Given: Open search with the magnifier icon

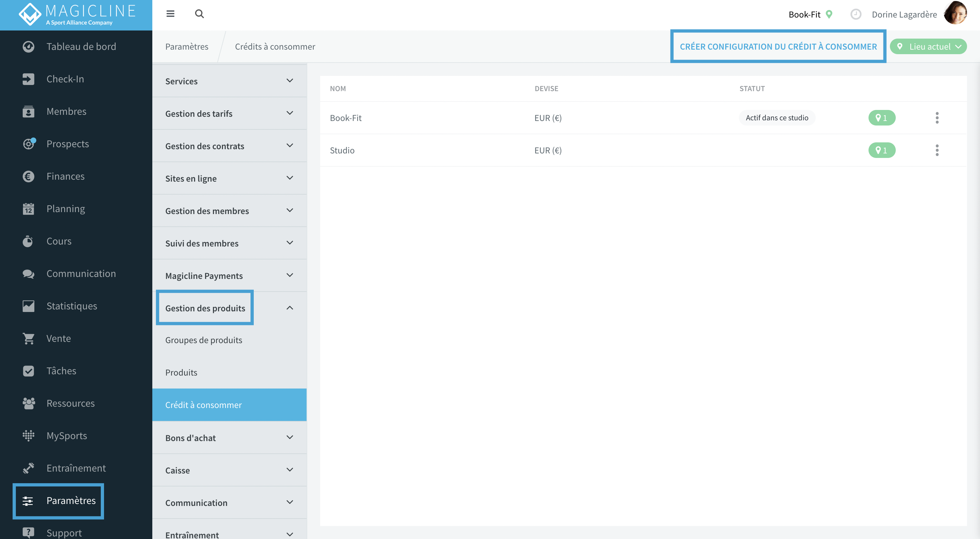Looking at the screenshot, I should 199,14.
